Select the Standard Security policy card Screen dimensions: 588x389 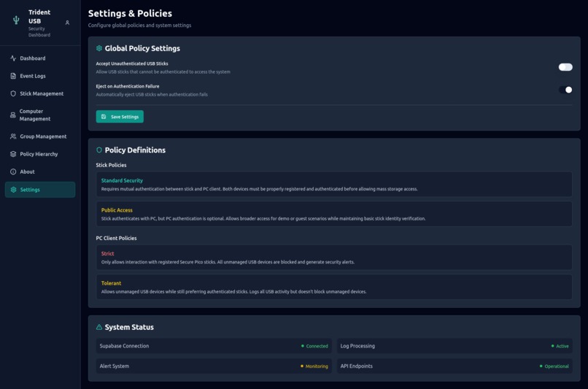[334, 185]
